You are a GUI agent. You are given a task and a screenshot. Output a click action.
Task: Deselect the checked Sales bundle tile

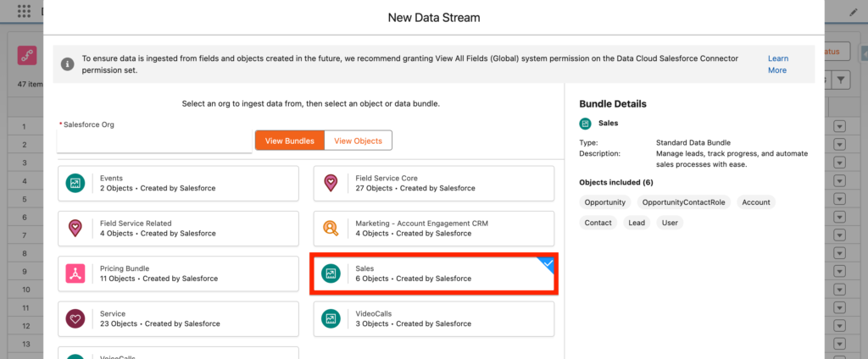pyautogui.click(x=434, y=273)
